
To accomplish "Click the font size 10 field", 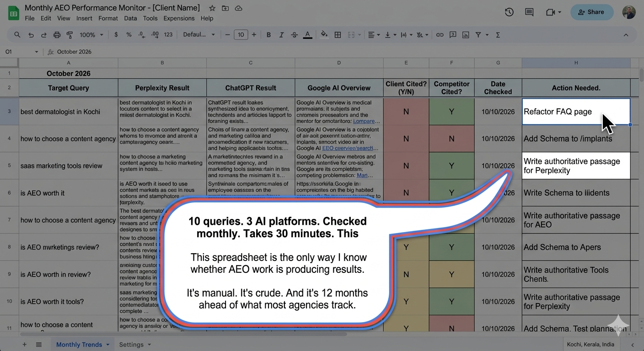I will coord(241,35).
